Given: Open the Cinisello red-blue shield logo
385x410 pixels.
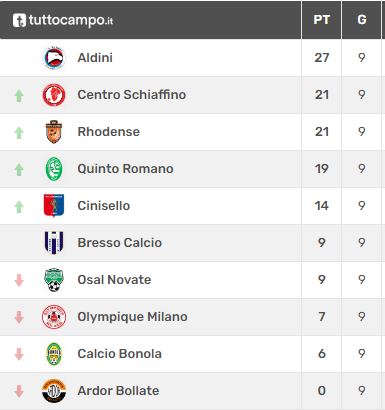Looking at the screenshot, I should point(54,206).
